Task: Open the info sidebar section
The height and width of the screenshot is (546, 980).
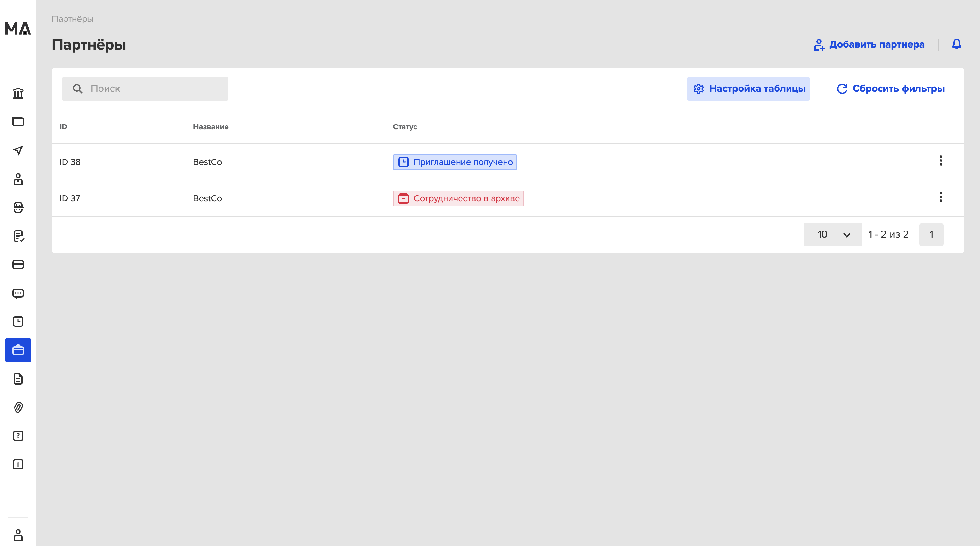Action: (x=18, y=464)
